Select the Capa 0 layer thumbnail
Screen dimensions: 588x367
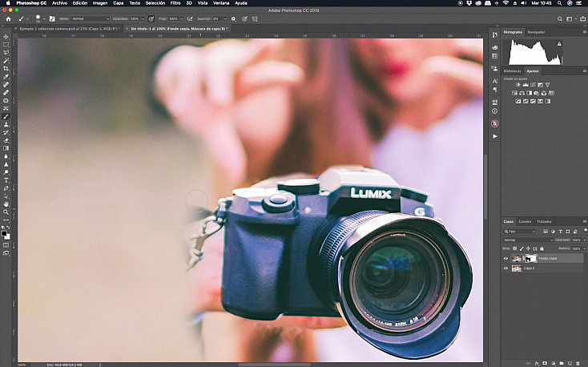517,268
